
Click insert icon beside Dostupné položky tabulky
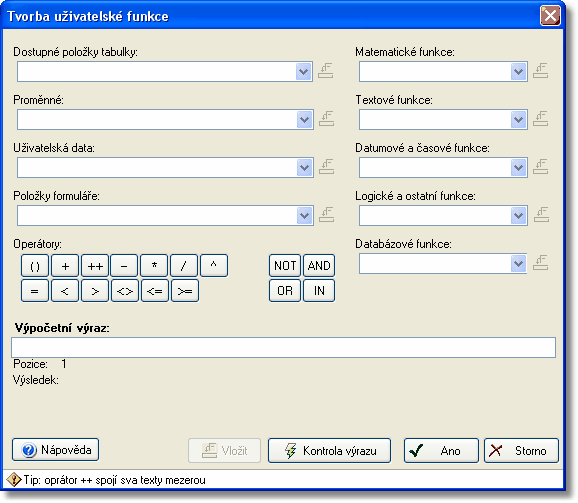(x=325, y=71)
